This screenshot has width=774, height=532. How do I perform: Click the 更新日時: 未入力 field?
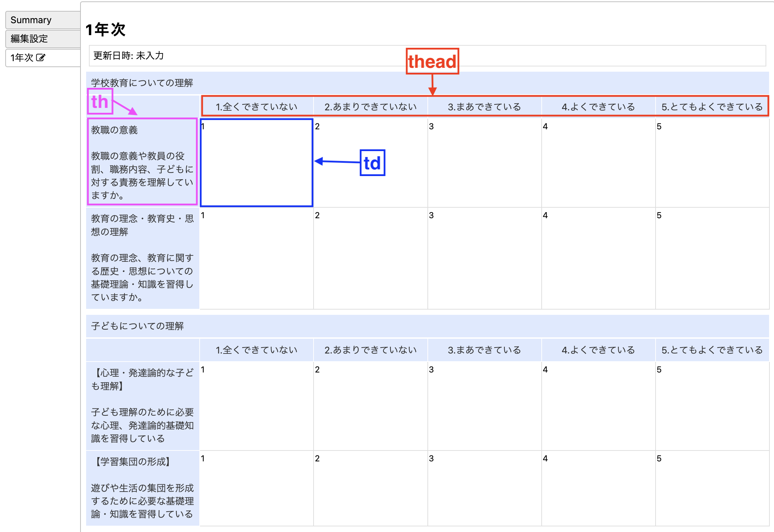[x=427, y=56]
